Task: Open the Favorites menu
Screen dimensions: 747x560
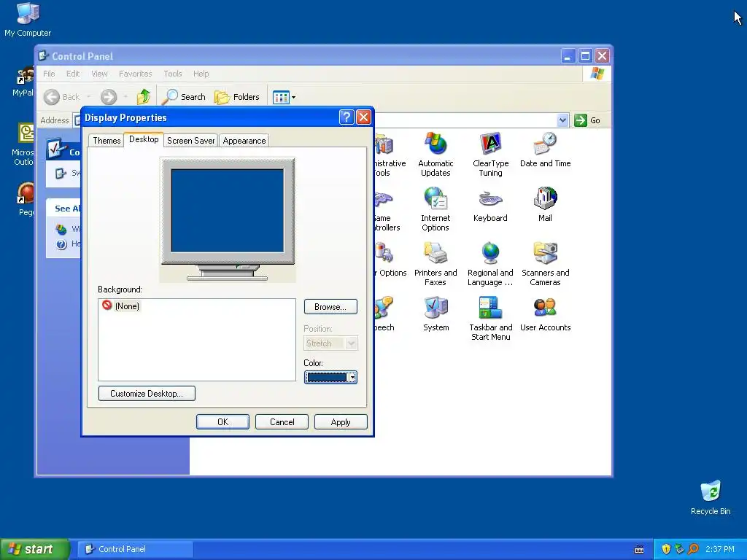Action: [x=135, y=74]
